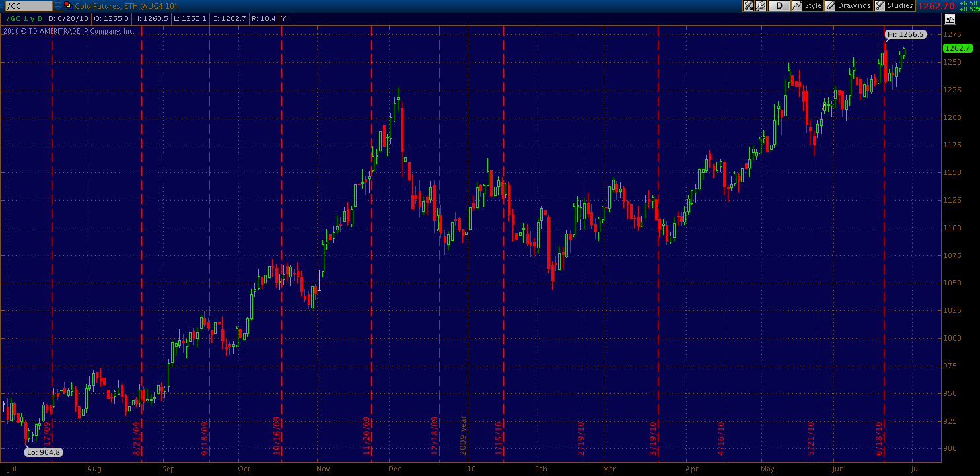Click the Lo: 904.8 price bubble

pyautogui.click(x=44, y=452)
